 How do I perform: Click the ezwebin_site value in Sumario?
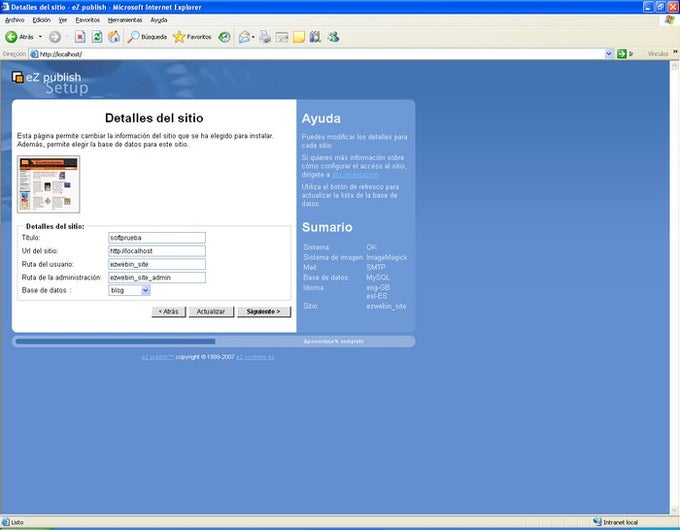tap(386, 306)
